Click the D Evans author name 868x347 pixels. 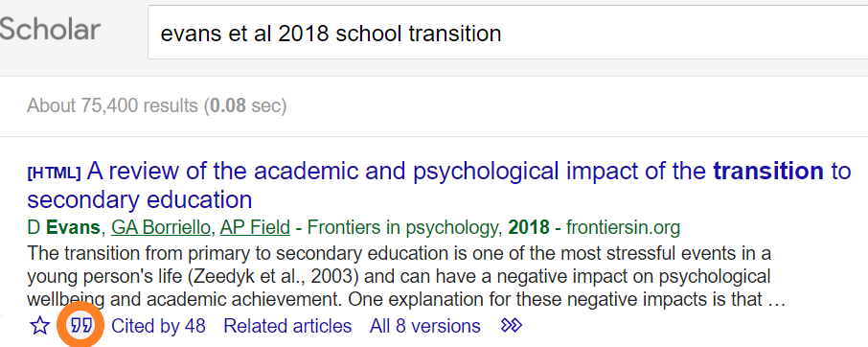pyautogui.click(x=63, y=227)
